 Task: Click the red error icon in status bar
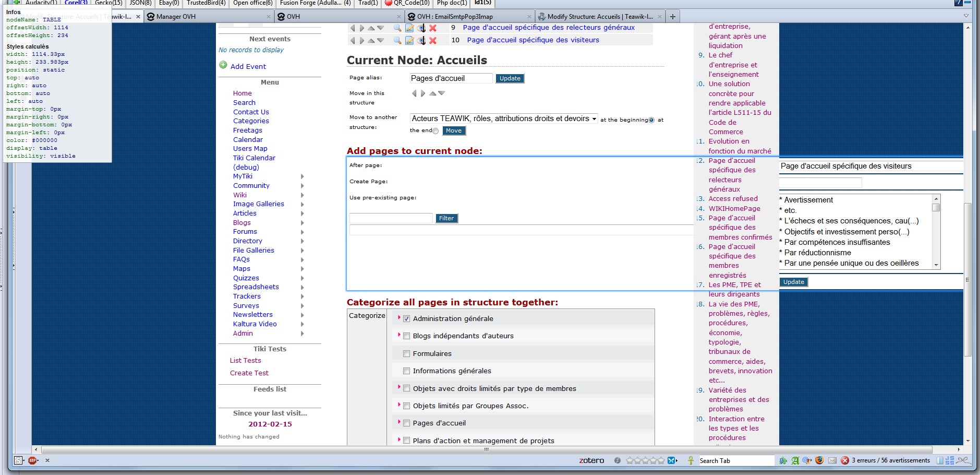(x=845, y=460)
